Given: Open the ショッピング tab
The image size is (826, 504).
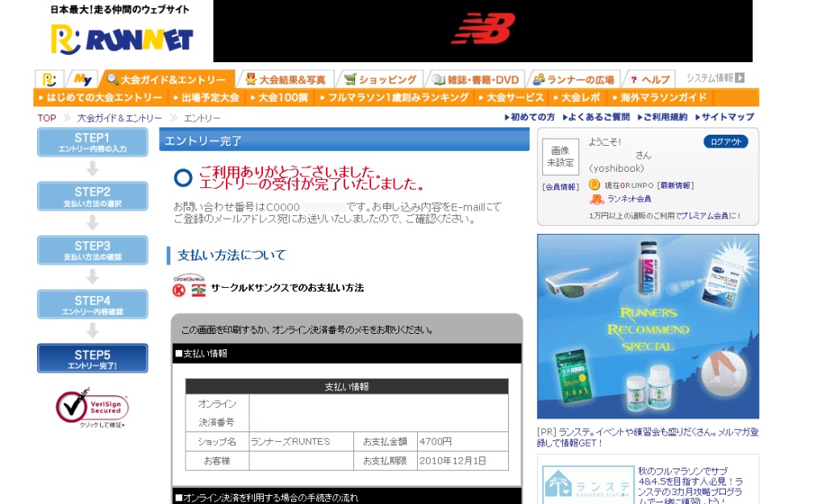Looking at the screenshot, I should [x=380, y=80].
